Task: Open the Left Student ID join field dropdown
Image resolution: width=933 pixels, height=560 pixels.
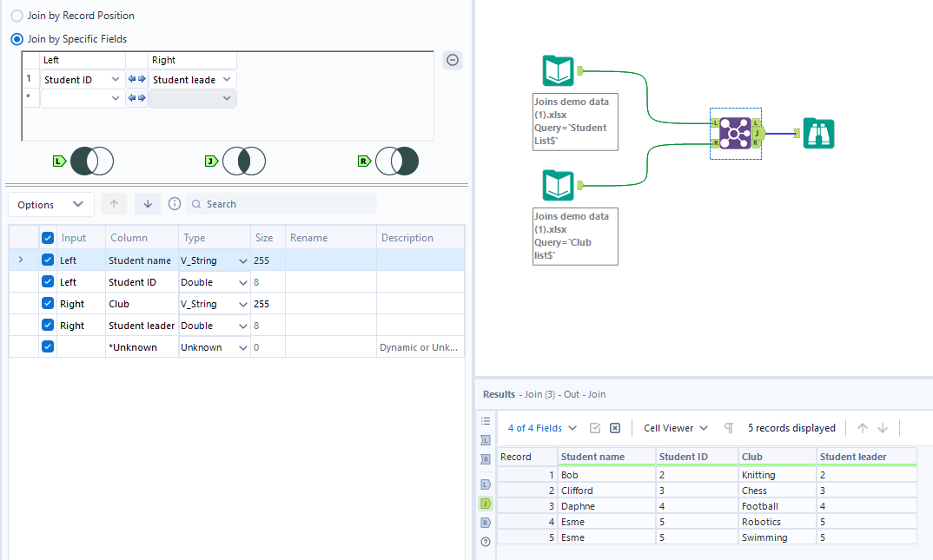Action: (x=116, y=80)
